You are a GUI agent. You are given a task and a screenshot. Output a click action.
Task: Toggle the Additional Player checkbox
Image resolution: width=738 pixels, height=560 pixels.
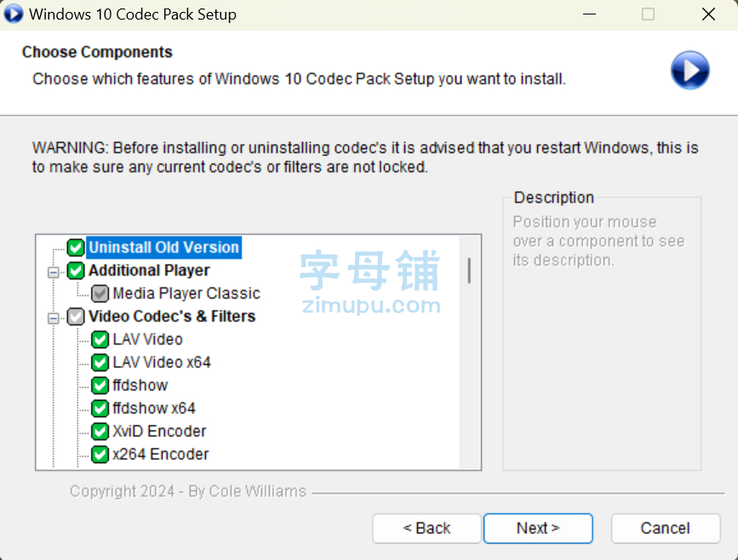coord(76,271)
